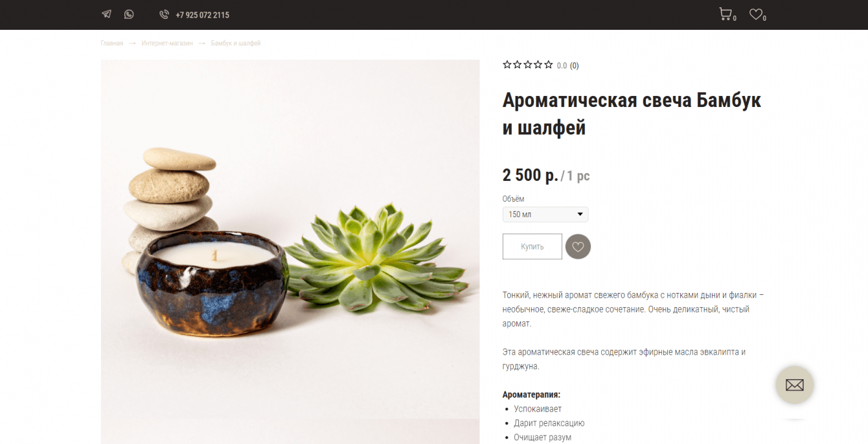Open the Telegram icon in header
868x444 pixels.
click(106, 14)
